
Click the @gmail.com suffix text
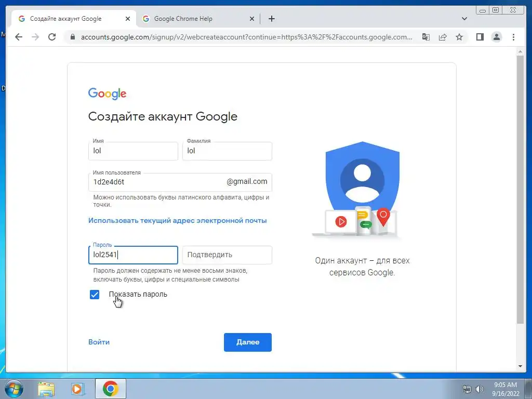point(247,181)
